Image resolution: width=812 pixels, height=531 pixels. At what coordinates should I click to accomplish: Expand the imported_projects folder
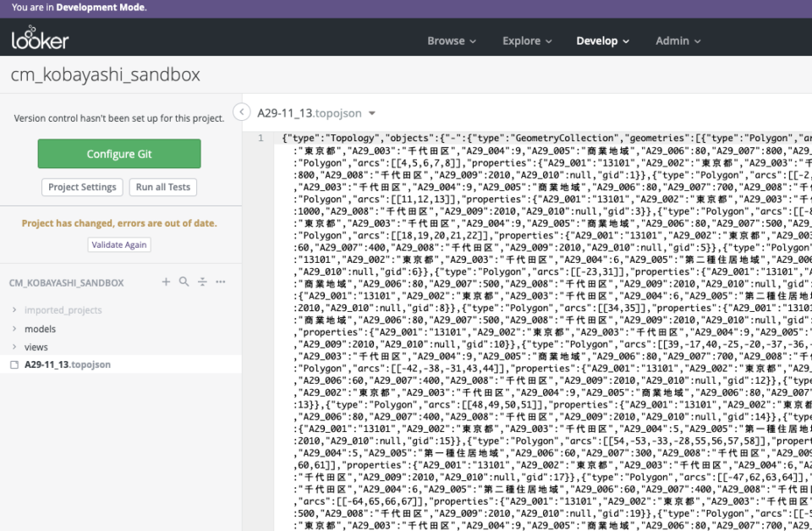pyautogui.click(x=14, y=309)
